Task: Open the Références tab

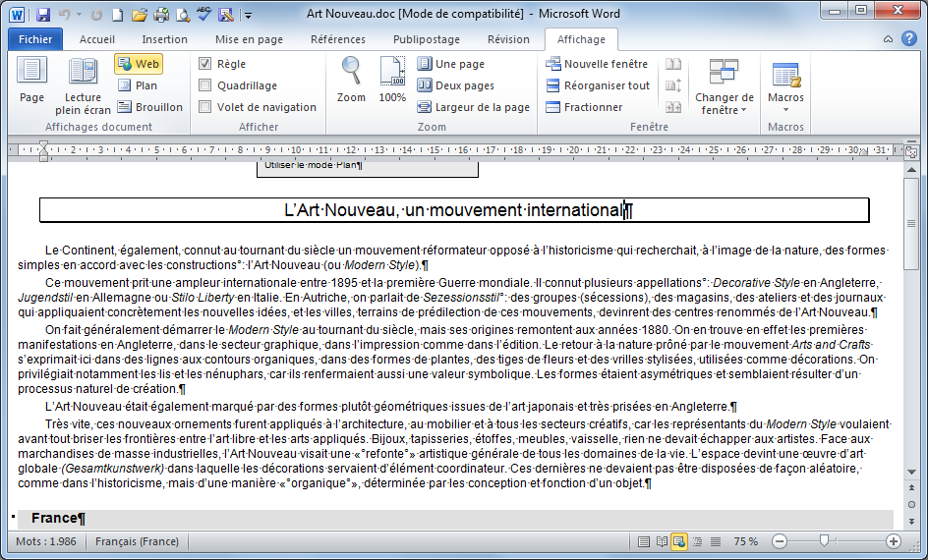Action: 338,39
